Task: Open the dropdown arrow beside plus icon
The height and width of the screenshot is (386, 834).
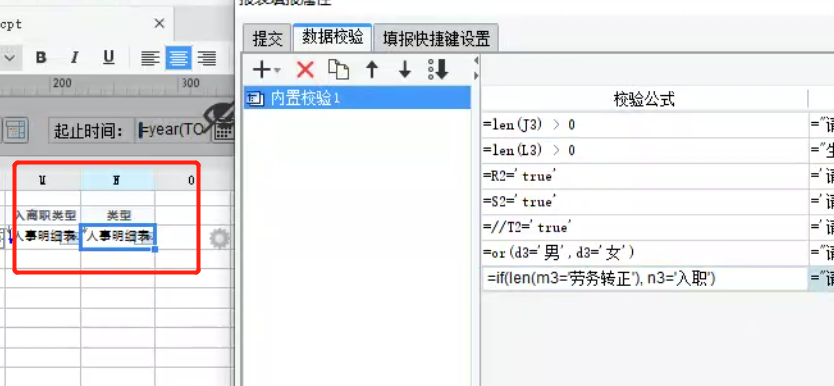Action: click(x=277, y=70)
